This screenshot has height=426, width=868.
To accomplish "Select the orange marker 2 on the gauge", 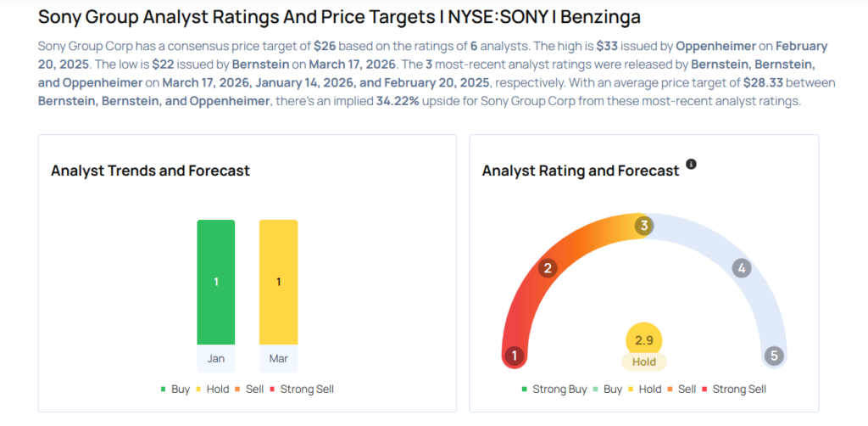I will coord(548,269).
